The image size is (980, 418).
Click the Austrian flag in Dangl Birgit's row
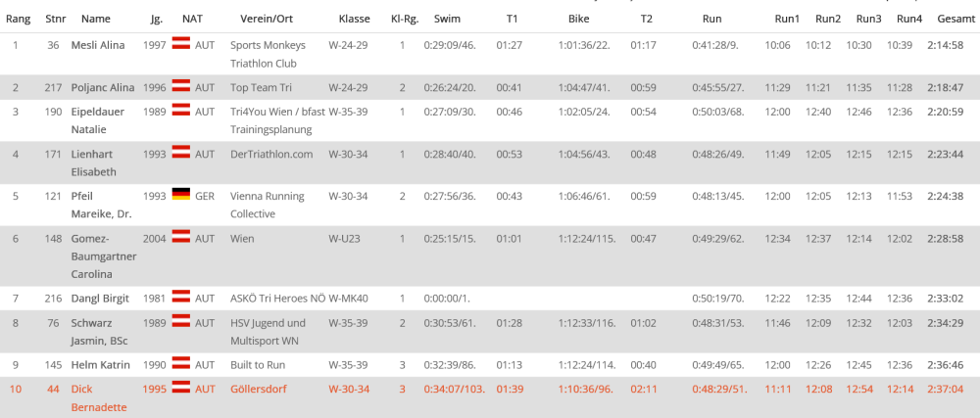(180, 296)
